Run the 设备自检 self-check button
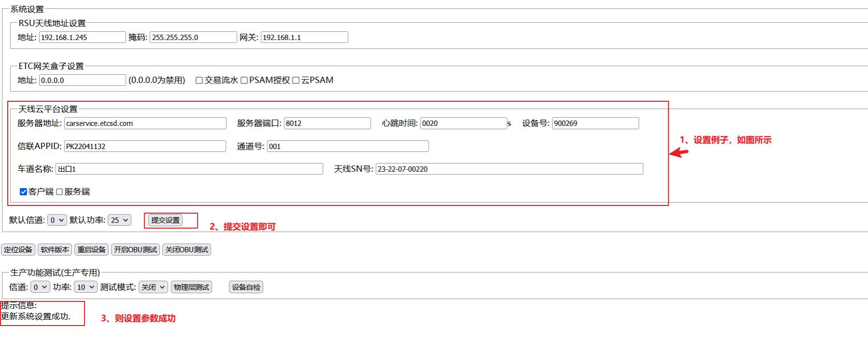 [246, 287]
